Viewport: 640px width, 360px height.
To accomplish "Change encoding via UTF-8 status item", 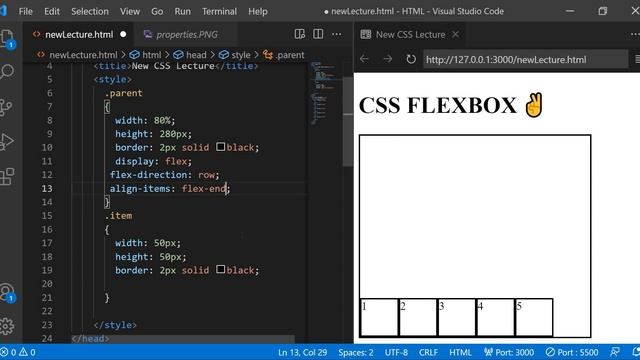I will (x=396, y=352).
